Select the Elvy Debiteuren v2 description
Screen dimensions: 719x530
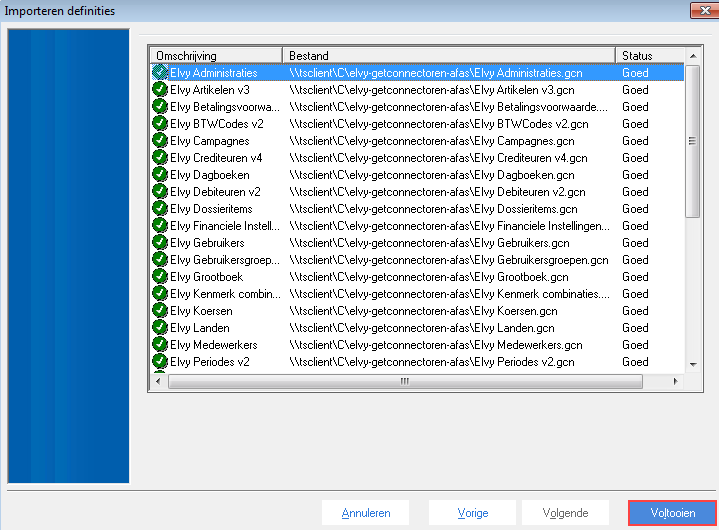tap(215, 192)
